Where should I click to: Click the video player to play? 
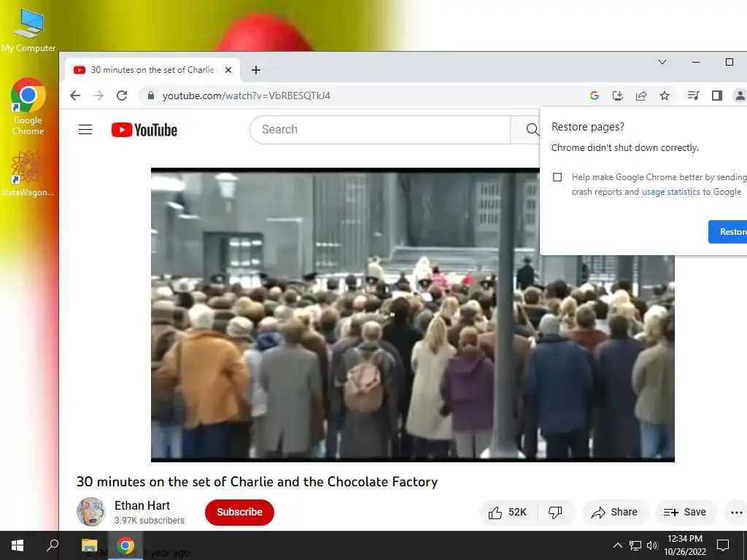[x=413, y=315]
